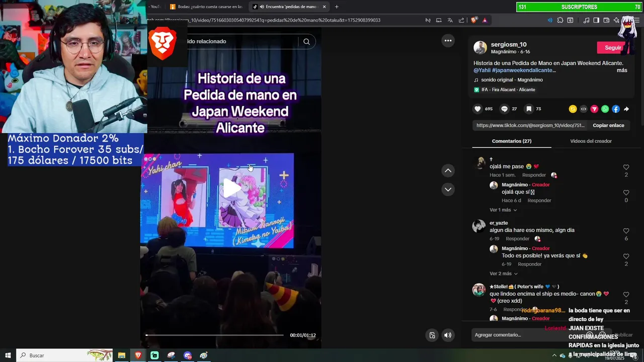The width and height of the screenshot is (644, 362).
Task: Expand description with 'más'
Action: click(622, 70)
